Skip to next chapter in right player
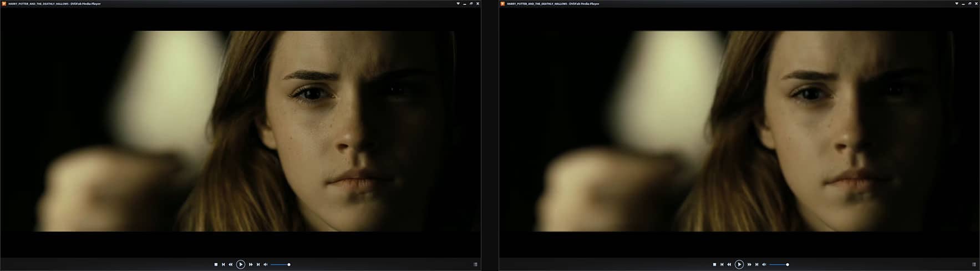 point(757,264)
